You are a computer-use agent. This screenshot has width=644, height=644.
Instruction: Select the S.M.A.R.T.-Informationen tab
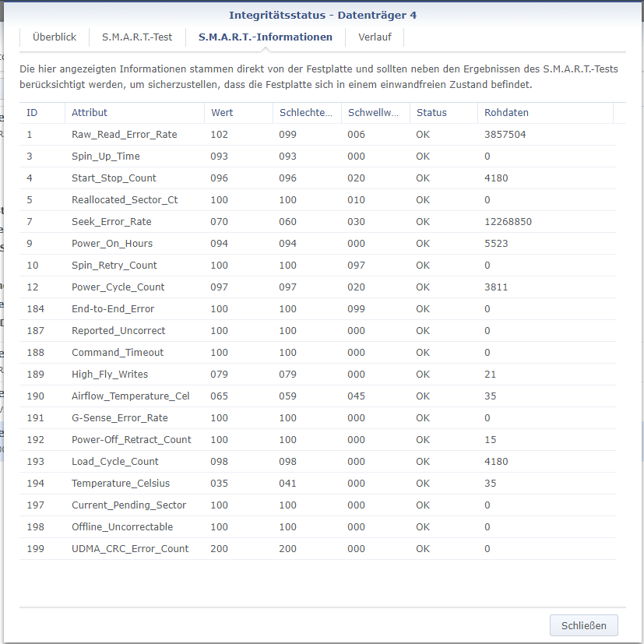pyautogui.click(x=266, y=37)
